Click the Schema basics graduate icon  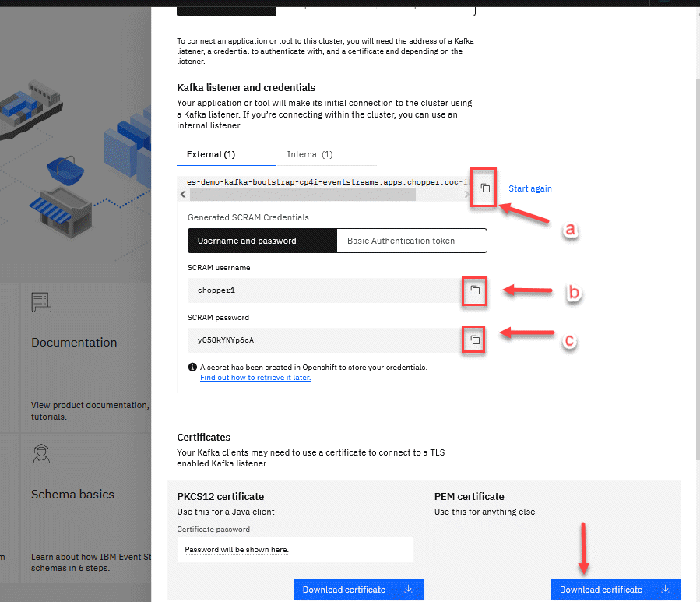point(40,453)
